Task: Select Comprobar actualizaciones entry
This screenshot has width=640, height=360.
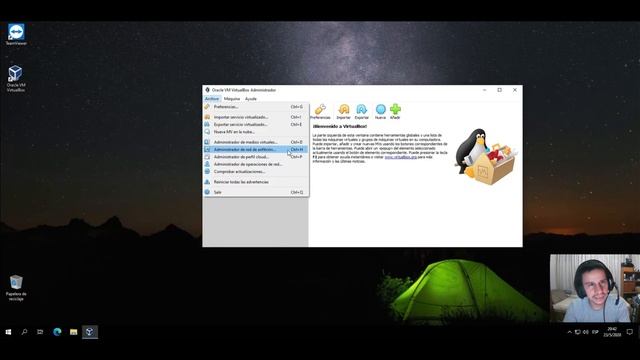Action: (x=256, y=172)
